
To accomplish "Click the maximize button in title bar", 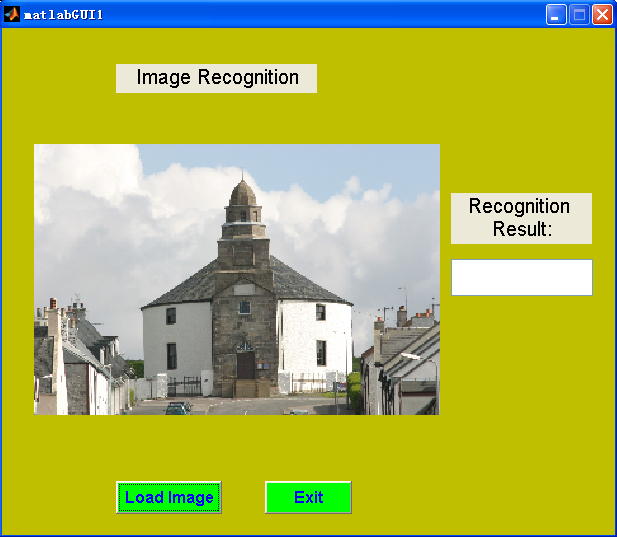I will 579,15.
